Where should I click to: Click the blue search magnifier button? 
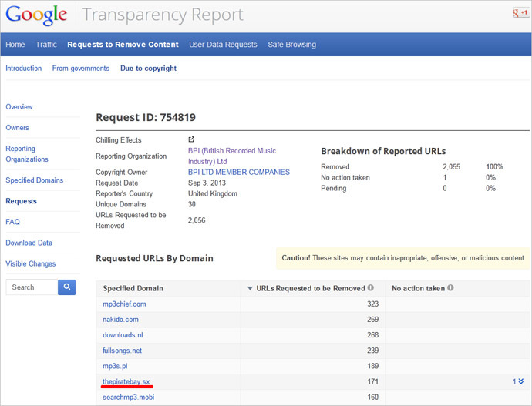pyautogui.click(x=67, y=287)
